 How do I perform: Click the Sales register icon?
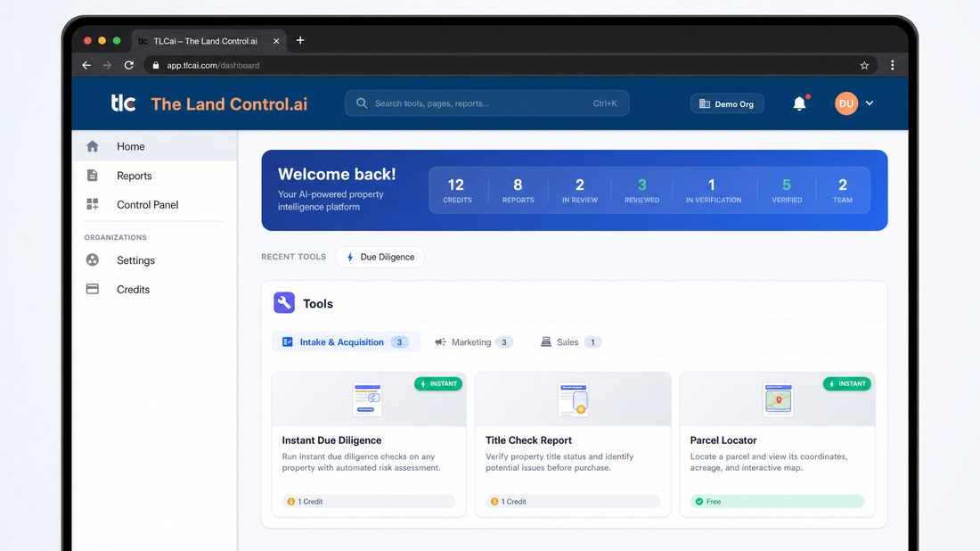[545, 341]
